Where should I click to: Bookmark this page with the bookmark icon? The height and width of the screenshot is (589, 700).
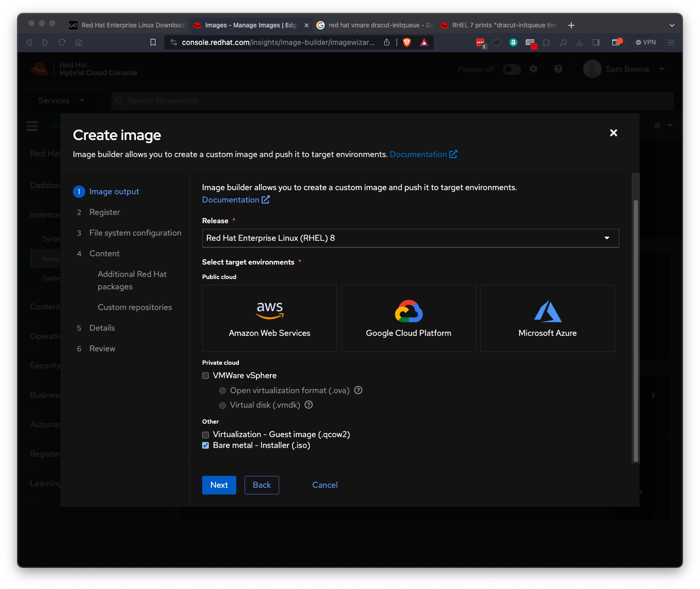(153, 42)
